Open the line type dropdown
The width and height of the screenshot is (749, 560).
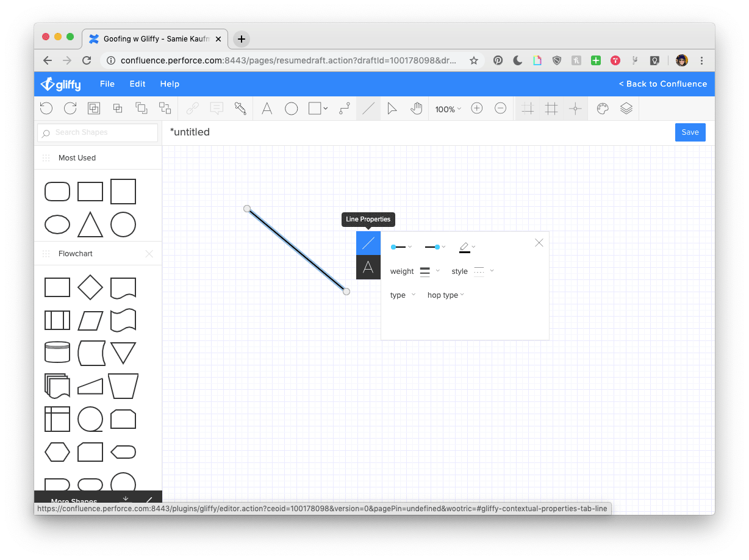(403, 295)
